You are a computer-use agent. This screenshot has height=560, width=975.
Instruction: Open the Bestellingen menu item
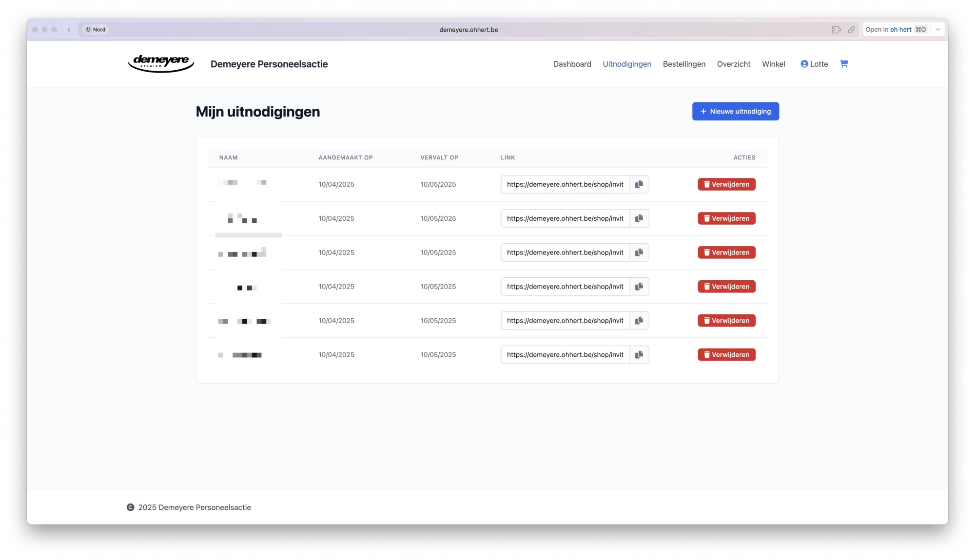(x=683, y=64)
